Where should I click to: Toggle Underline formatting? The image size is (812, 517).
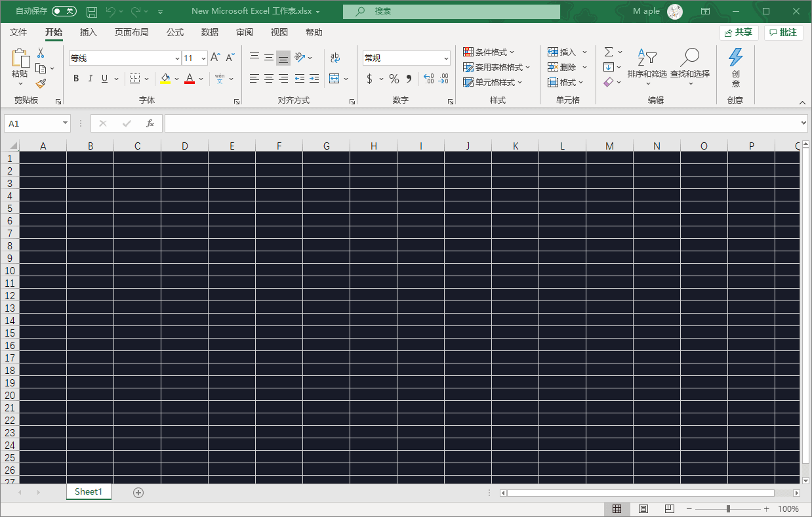(x=104, y=79)
